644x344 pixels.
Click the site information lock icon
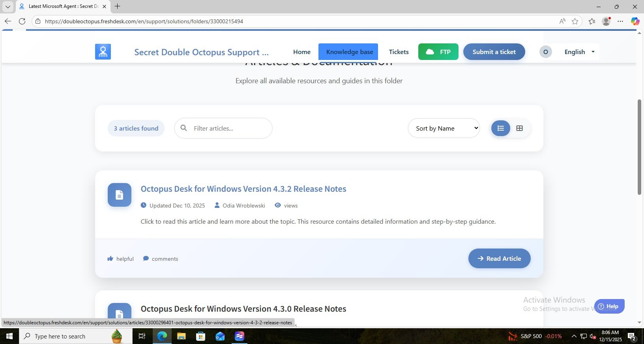38,21
